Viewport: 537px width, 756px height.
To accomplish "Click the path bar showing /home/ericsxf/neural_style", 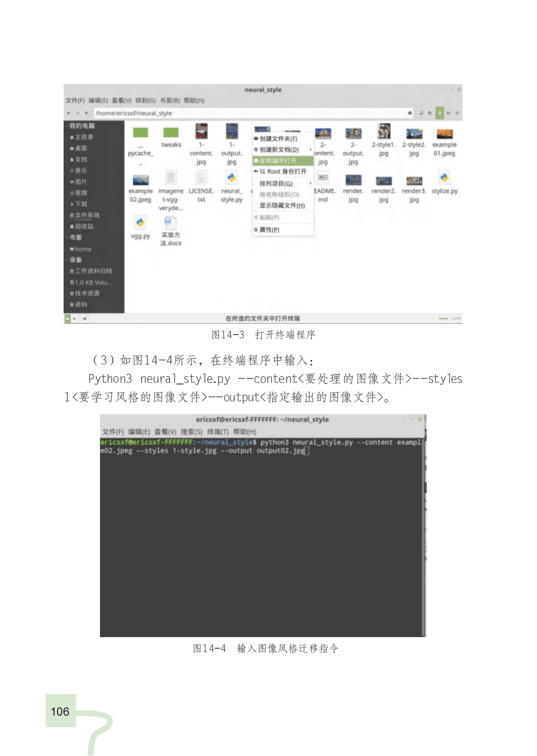I will pos(246,113).
